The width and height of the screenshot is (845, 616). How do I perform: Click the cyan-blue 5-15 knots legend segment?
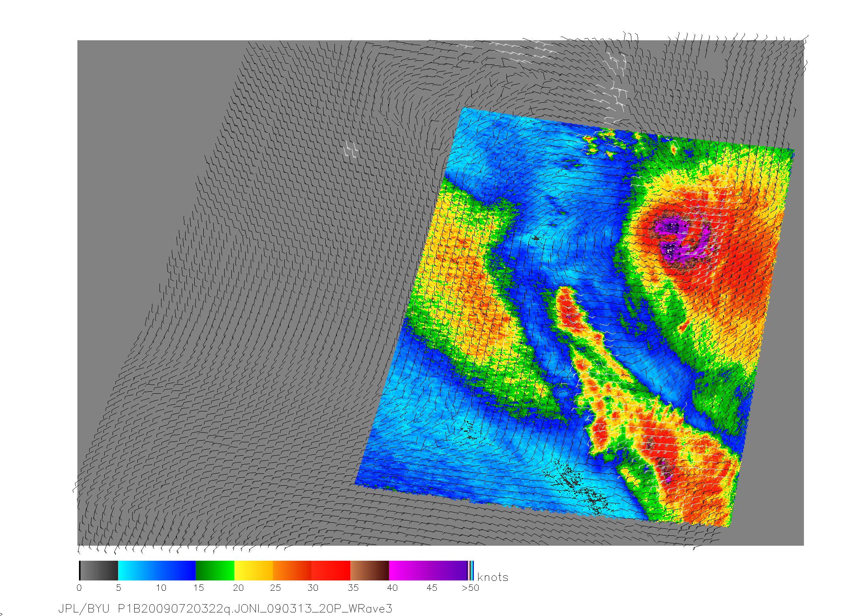[x=157, y=571]
